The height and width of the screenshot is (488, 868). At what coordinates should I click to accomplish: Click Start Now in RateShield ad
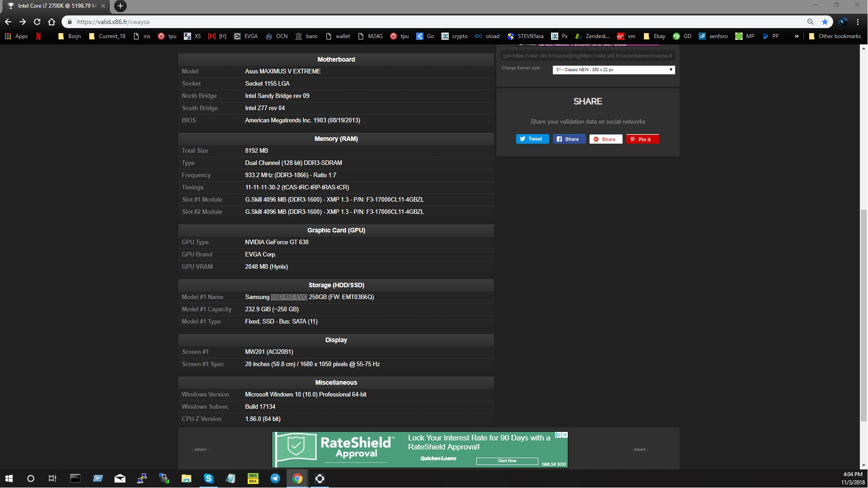tap(507, 461)
